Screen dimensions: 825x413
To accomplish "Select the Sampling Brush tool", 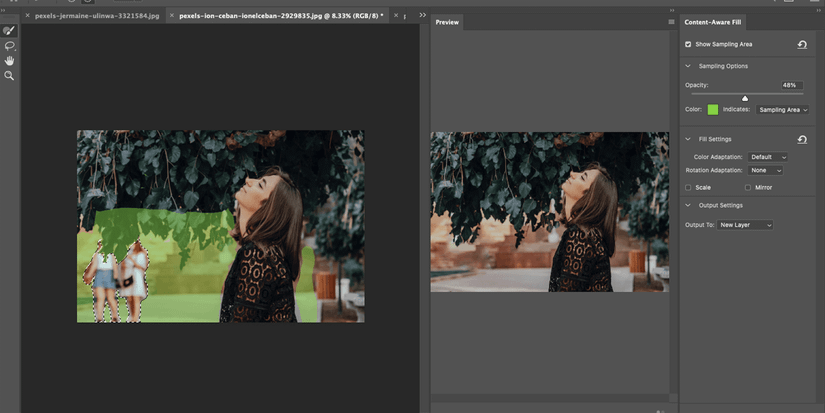I will 10,30.
